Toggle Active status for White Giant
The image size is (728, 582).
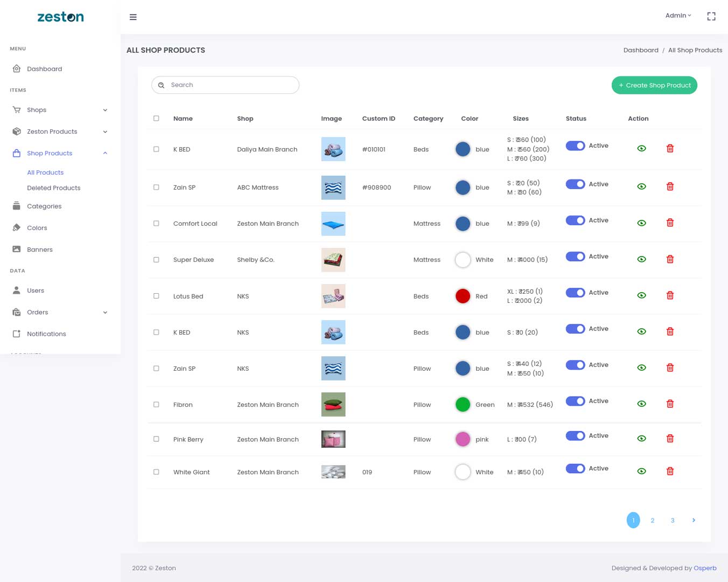coord(575,468)
